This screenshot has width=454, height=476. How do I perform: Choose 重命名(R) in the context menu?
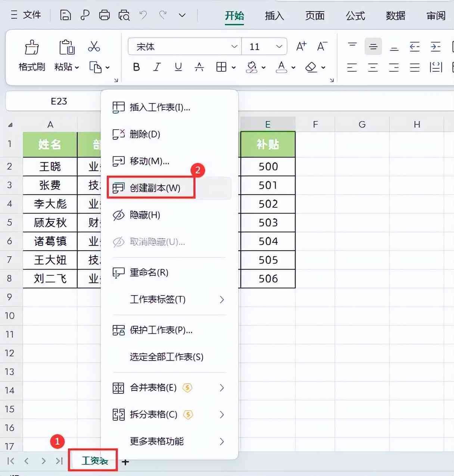149,273
